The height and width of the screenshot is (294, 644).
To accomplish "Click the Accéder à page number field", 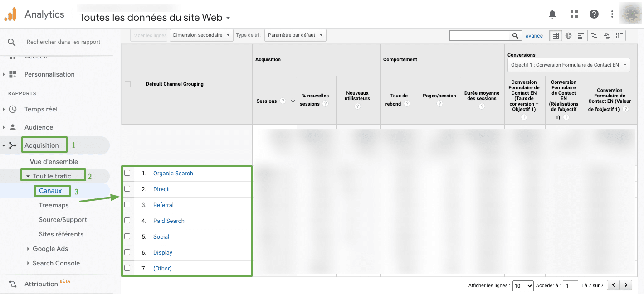I will tap(570, 285).
